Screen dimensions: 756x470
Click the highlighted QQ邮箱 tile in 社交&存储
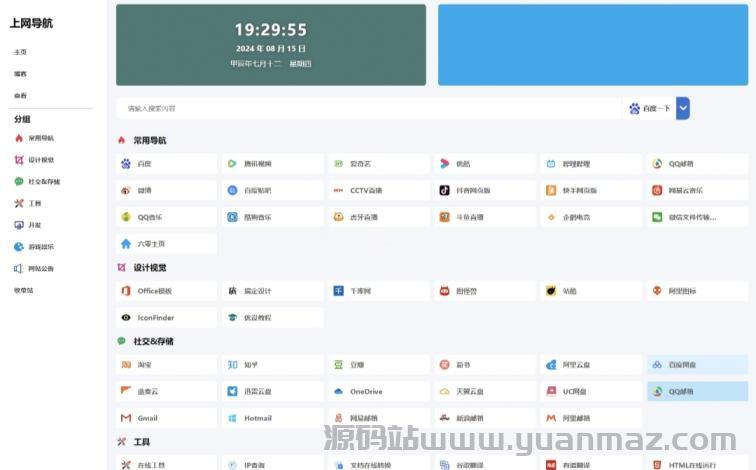(x=697, y=392)
